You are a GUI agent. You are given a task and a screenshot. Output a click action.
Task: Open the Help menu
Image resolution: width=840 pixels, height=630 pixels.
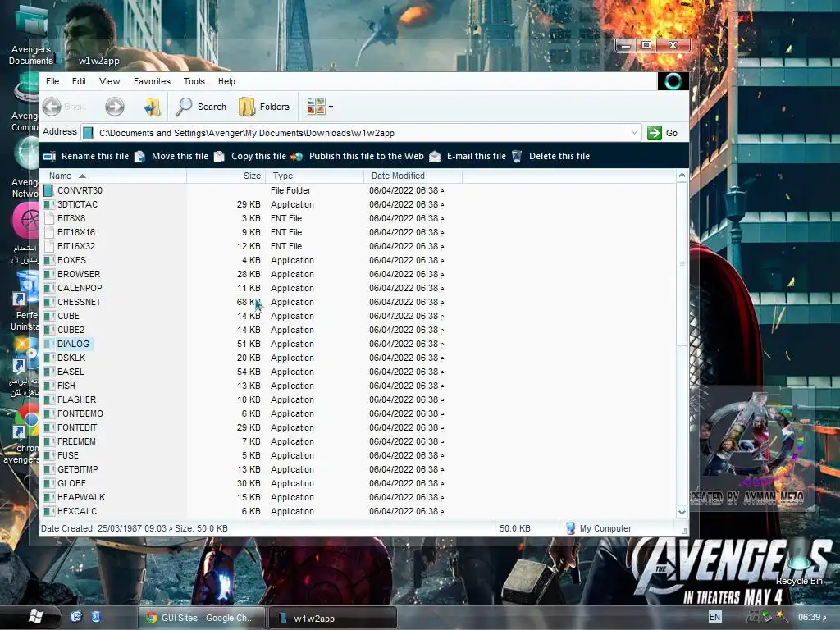(226, 81)
